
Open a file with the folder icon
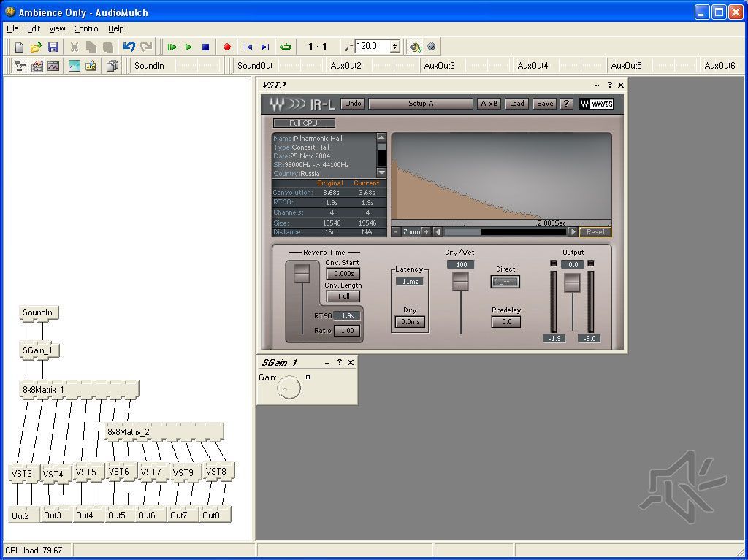(36, 47)
